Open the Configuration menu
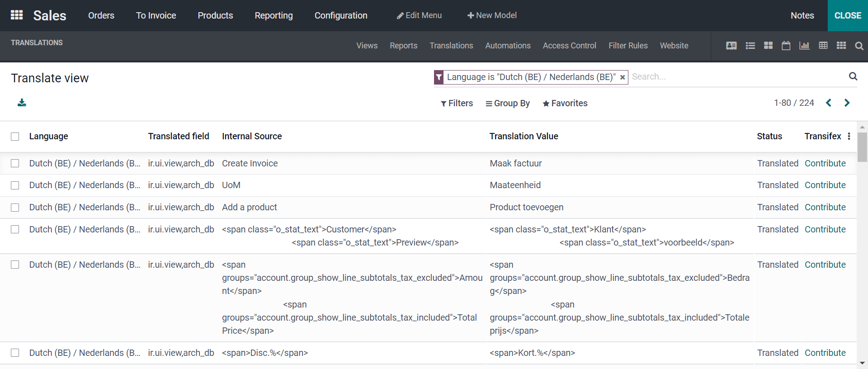 tap(341, 15)
